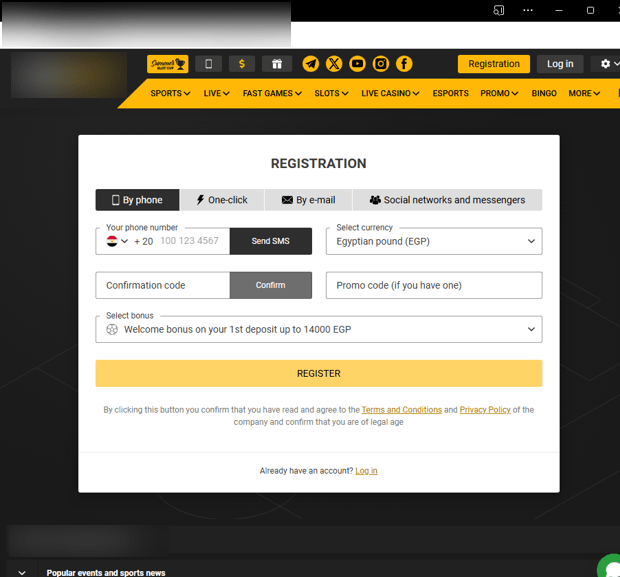620x577 pixels.
Task: Click the Confirm button
Action: click(270, 285)
